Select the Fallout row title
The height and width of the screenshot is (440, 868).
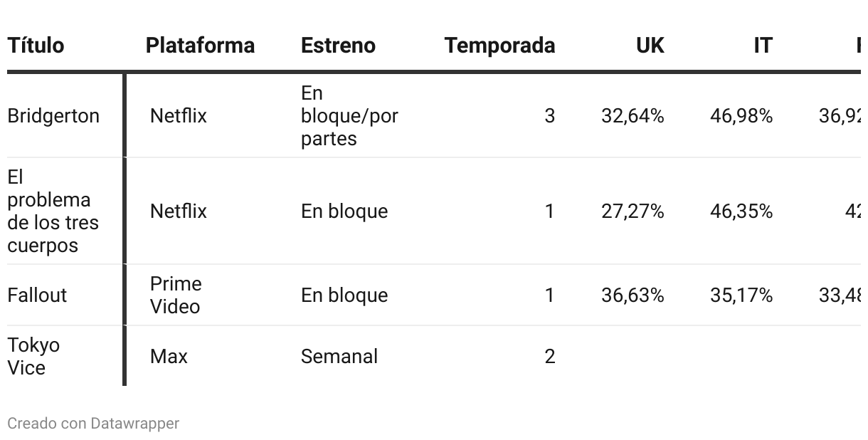pos(37,295)
